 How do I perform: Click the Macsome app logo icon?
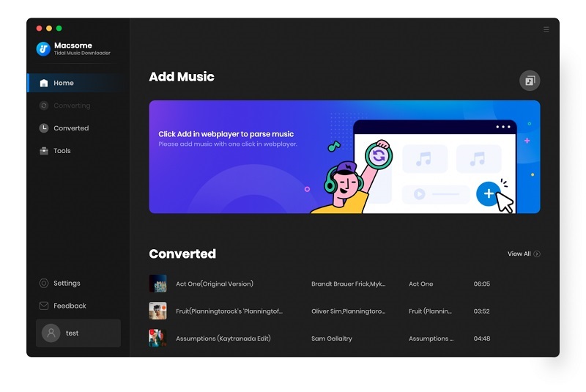[43, 49]
